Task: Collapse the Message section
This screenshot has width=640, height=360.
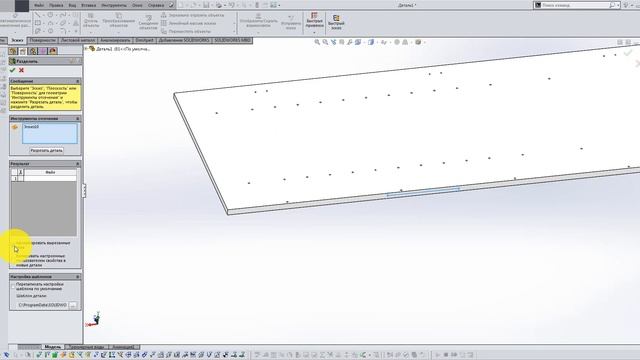Action: tap(78, 81)
